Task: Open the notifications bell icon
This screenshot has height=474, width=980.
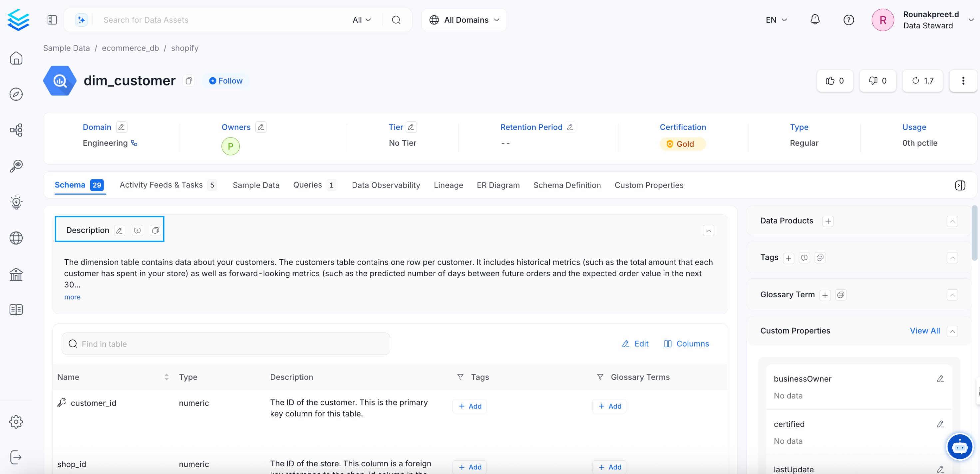Action: (815, 20)
